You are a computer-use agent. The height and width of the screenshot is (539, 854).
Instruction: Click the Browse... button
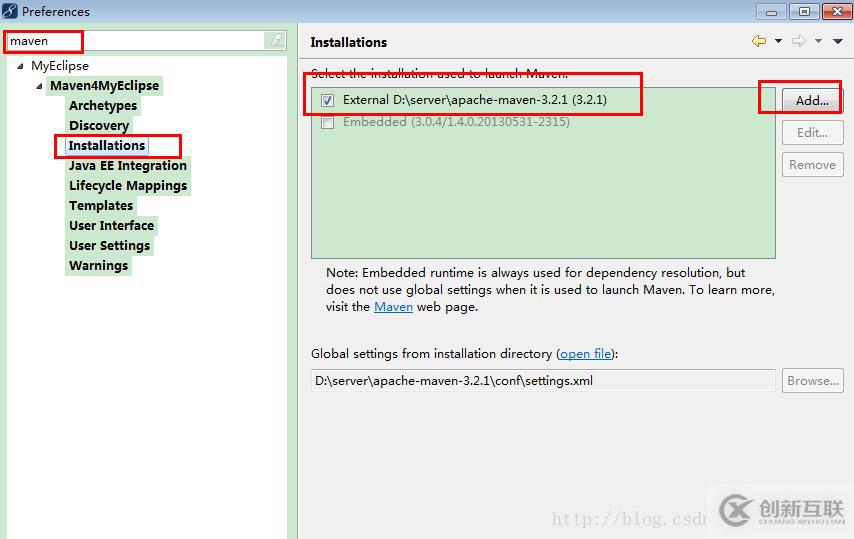point(813,381)
